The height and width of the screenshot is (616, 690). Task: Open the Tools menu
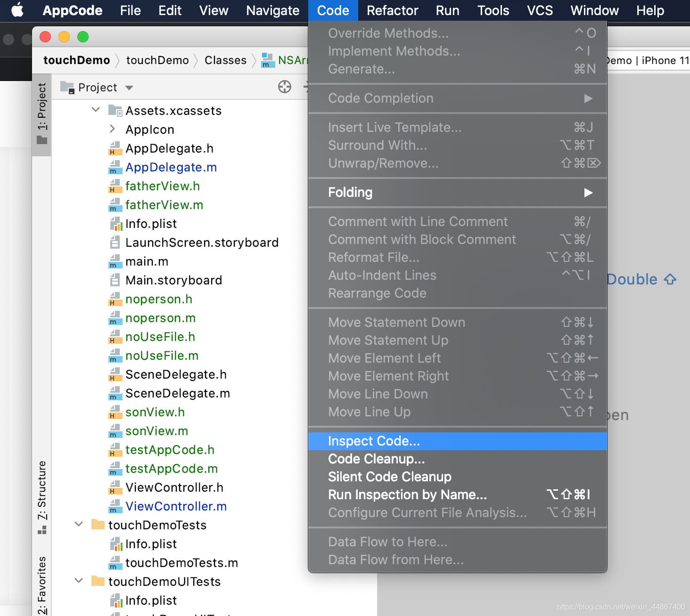click(493, 10)
